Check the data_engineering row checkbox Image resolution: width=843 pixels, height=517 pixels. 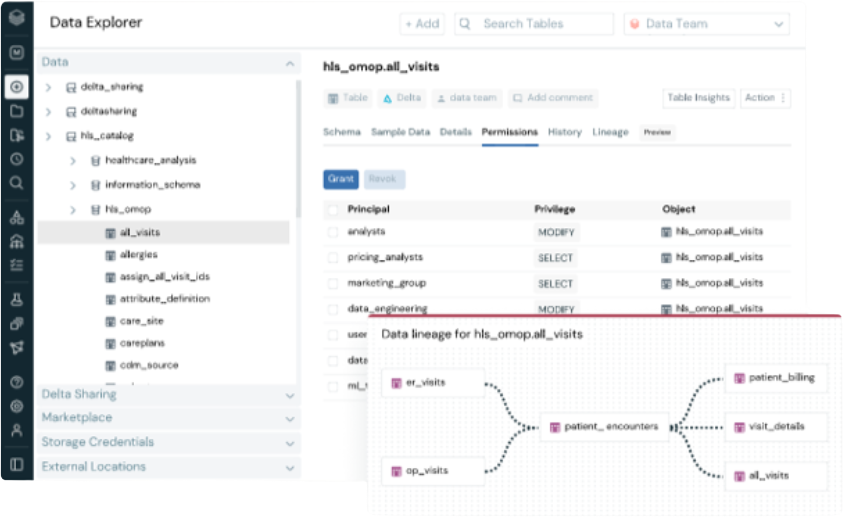pyautogui.click(x=333, y=310)
